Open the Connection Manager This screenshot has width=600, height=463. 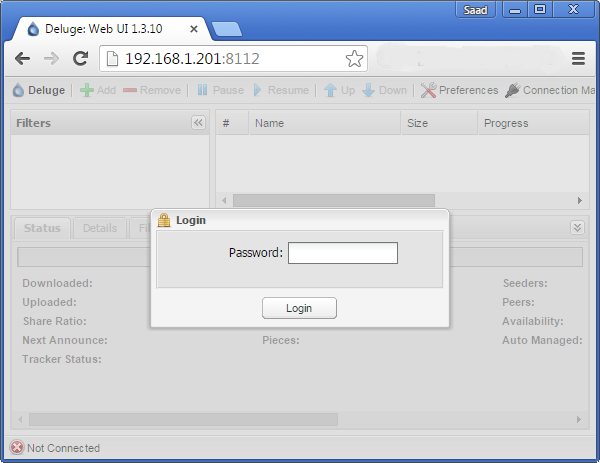click(512, 90)
